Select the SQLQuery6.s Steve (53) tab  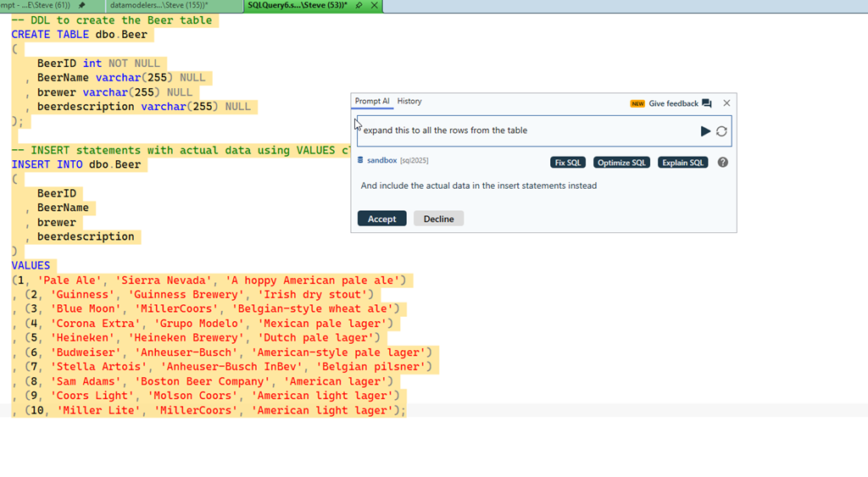pyautogui.click(x=298, y=6)
